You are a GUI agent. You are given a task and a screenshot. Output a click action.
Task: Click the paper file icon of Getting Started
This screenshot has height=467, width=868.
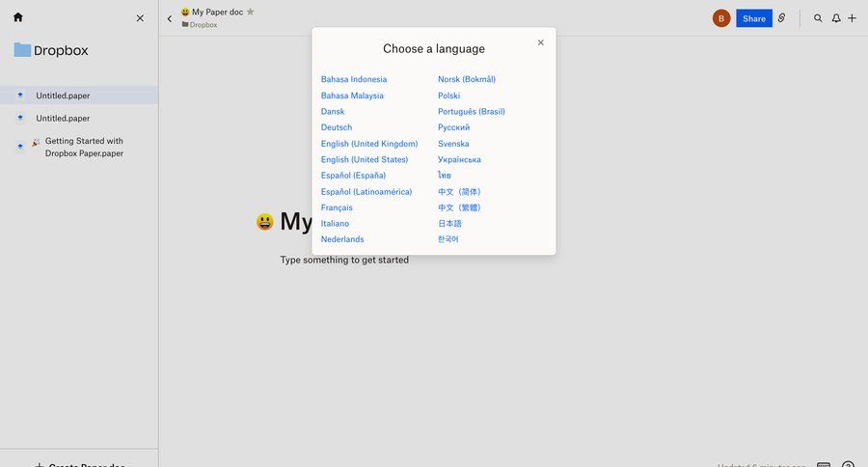[x=20, y=147]
